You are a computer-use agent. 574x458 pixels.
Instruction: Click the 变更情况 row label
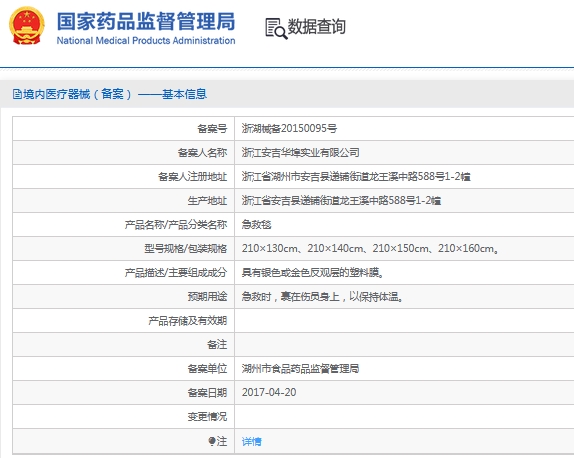click(207, 417)
